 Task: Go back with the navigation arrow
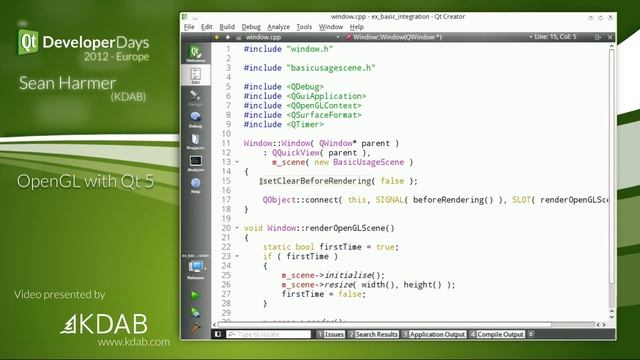pos(217,37)
